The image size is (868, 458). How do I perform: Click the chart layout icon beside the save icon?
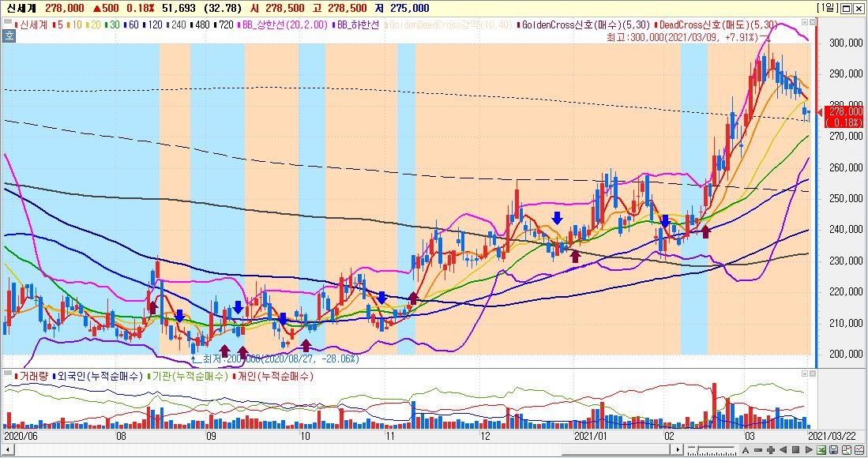[x=847, y=450]
